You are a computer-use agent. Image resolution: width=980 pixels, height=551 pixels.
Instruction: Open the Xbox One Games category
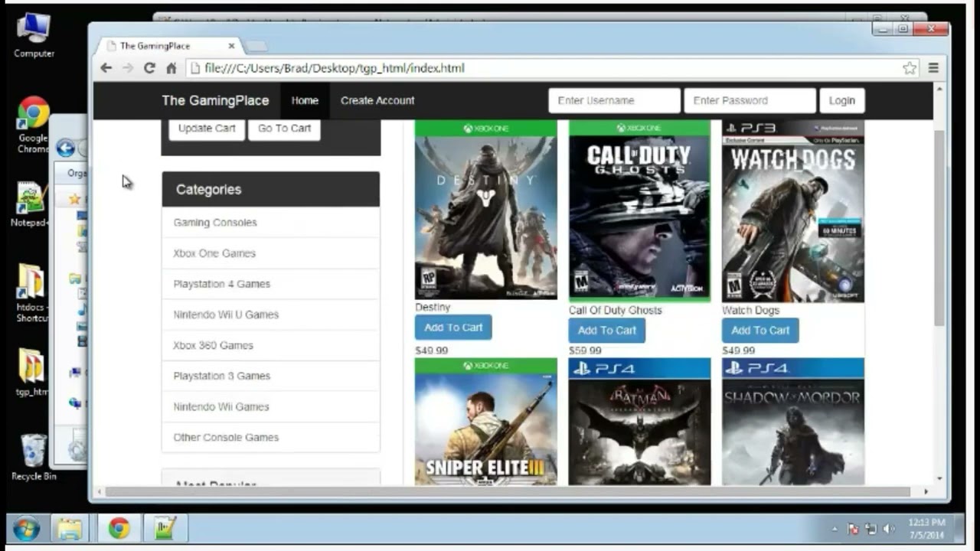271,253
